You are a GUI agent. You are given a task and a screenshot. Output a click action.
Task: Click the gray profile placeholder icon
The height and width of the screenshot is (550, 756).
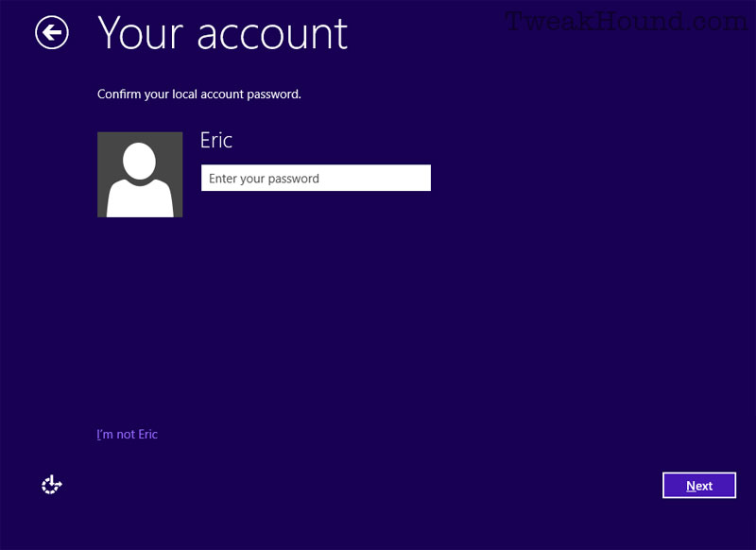coord(140,174)
